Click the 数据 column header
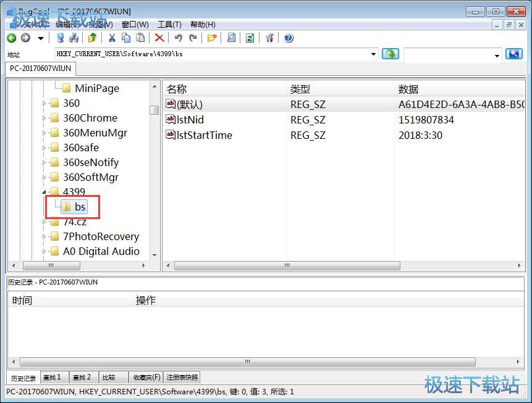Screen dimensions: 532x403 408,89
